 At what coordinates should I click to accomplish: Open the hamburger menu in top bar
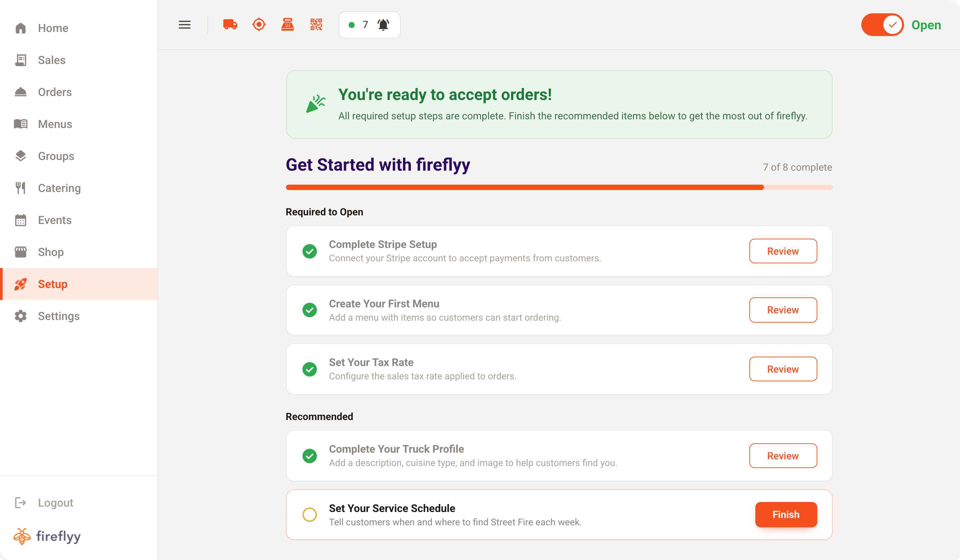click(x=184, y=25)
